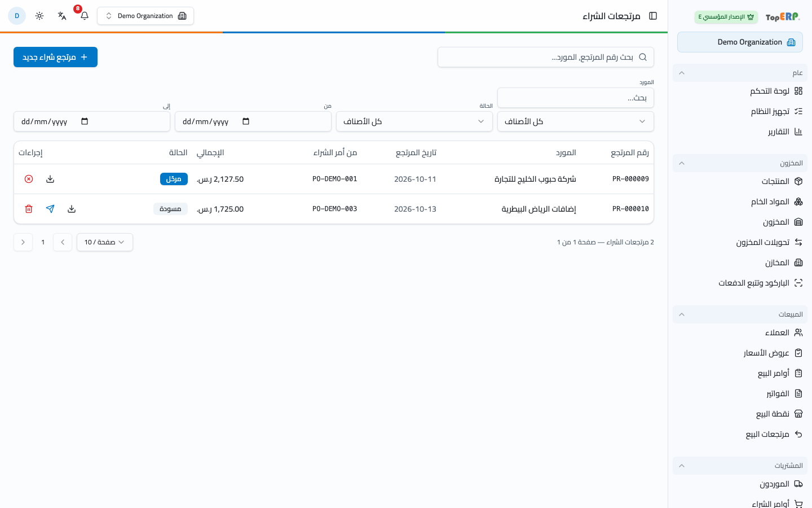
Task: Switch interface language icon
Action: [x=62, y=16]
